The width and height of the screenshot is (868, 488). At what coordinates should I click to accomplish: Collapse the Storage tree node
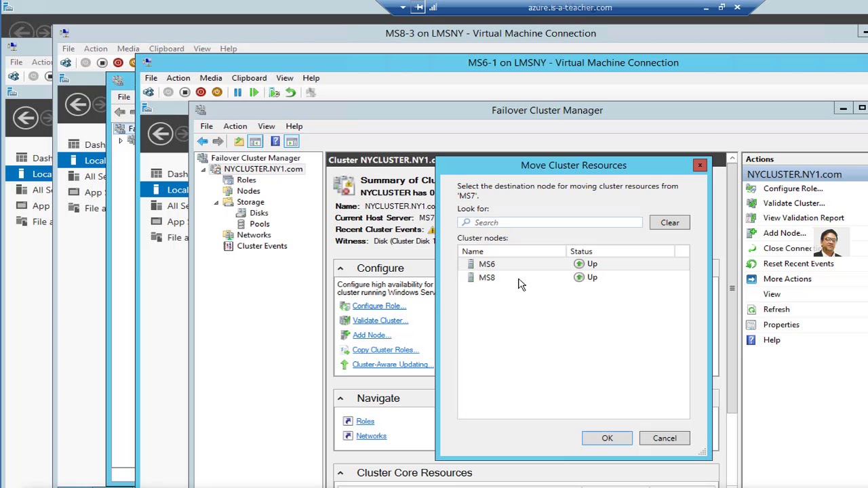pyautogui.click(x=216, y=202)
